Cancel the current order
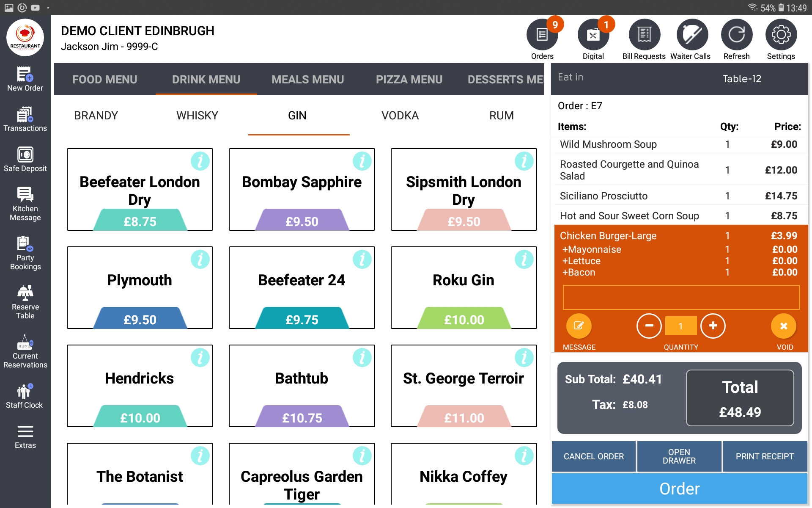This screenshot has height=508, width=812. pos(593,456)
